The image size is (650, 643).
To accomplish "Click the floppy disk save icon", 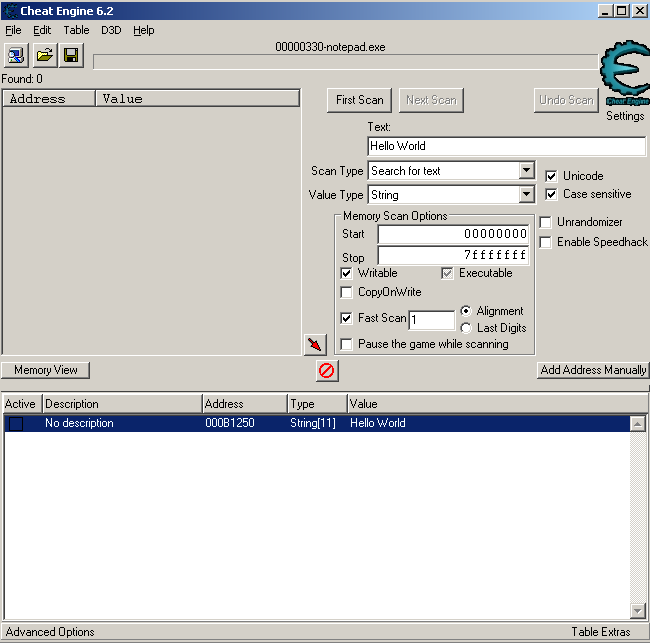I will pyautogui.click(x=71, y=55).
